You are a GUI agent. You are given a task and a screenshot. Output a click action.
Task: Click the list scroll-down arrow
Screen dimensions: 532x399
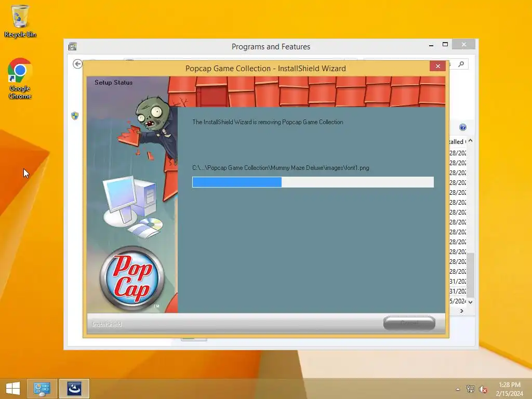[x=471, y=302]
